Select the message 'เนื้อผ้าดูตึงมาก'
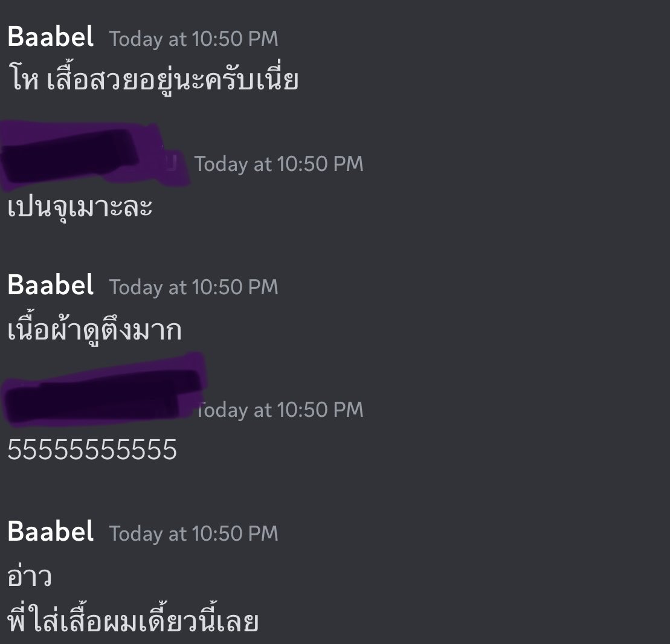 pyautogui.click(x=94, y=328)
